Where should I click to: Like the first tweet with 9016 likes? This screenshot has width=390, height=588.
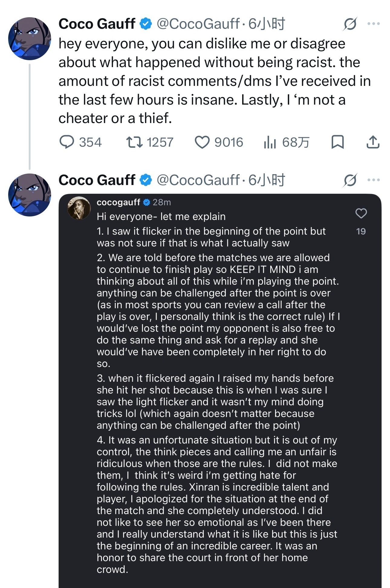pyautogui.click(x=219, y=142)
